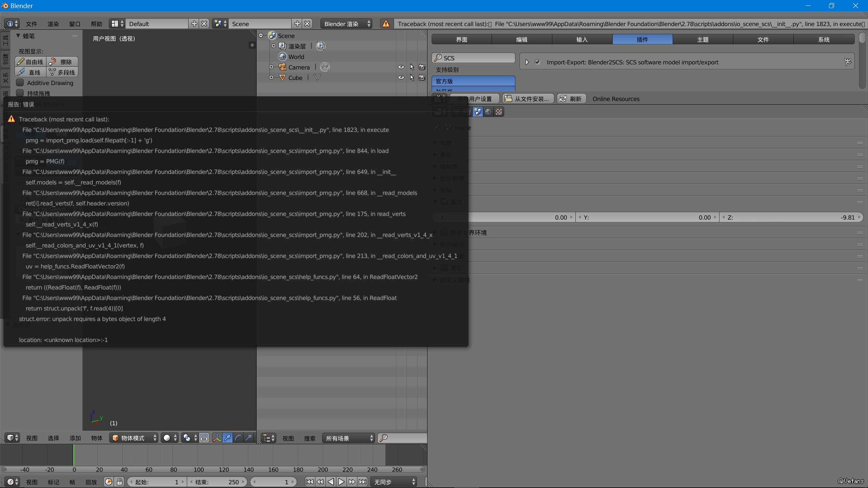Screen dimensions: 868x488
Task: Click the translate manipulator arrow icon
Action: pyautogui.click(x=228, y=438)
